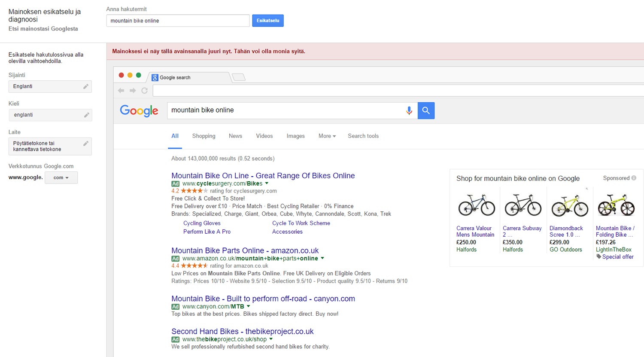This screenshot has height=357, width=644.
Task: Expand the cyclesurgery.com URL dropdown arrow
Action: (267, 183)
